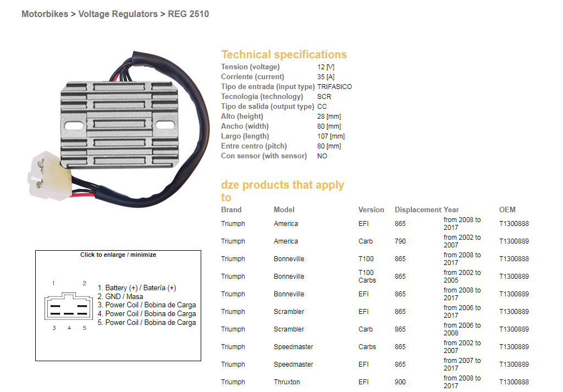Click the Tension (voltage) specification label
The width and height of the screenshot is (563, 392).
tap(250, 67)
